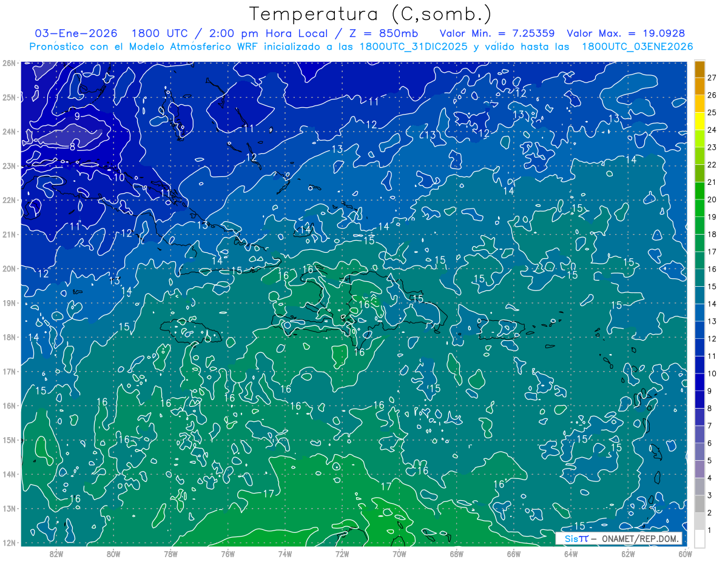Click the 'Sis' logo text beside ONAMET
The width and height of the screenshot is (728, 562).
point(572,538)
